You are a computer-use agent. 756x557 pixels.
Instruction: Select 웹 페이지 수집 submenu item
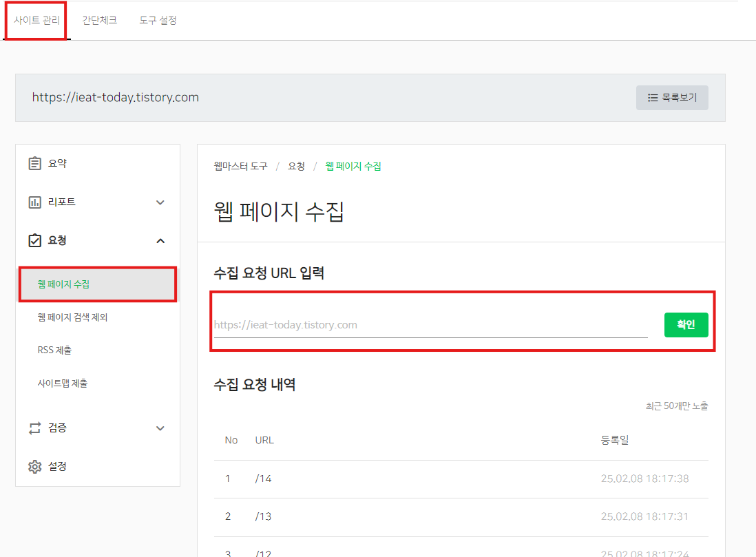[x=98, y=284]
